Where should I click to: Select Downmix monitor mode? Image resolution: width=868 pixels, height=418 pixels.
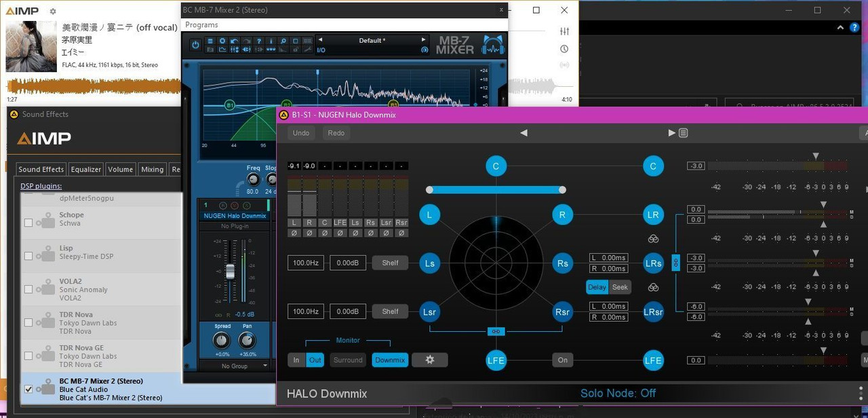pyautogui.click(x=390, y=360)
